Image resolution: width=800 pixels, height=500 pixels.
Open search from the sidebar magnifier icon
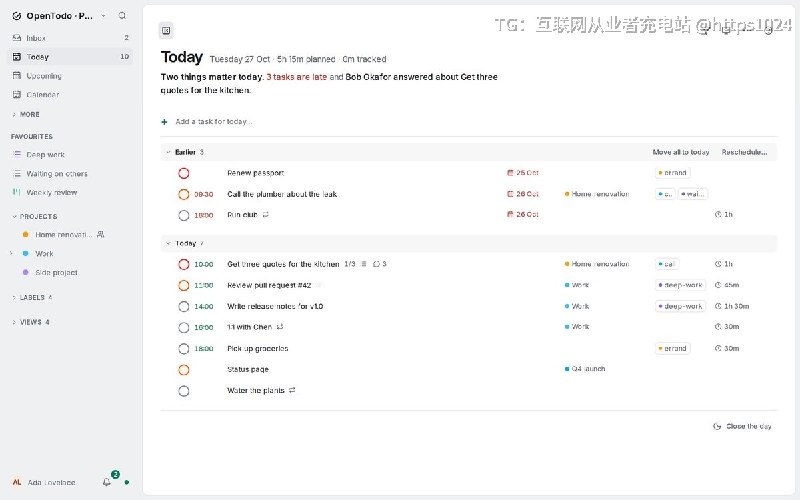coord(122,16)
